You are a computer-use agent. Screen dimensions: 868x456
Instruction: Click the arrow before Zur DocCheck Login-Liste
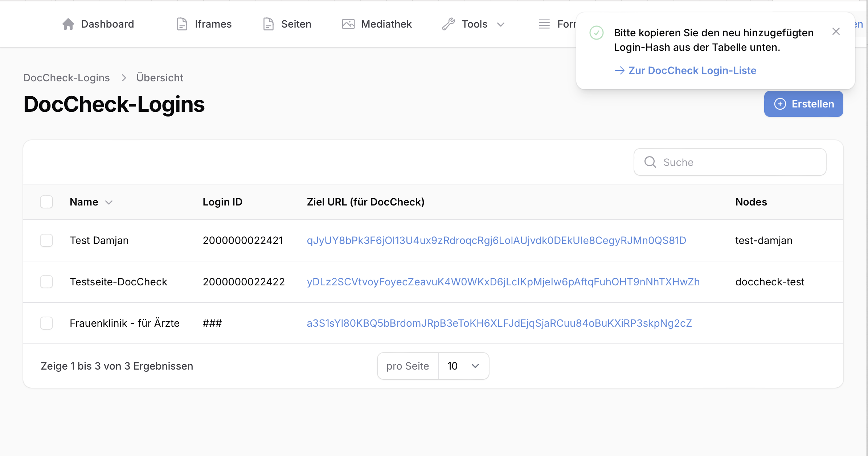620,70
